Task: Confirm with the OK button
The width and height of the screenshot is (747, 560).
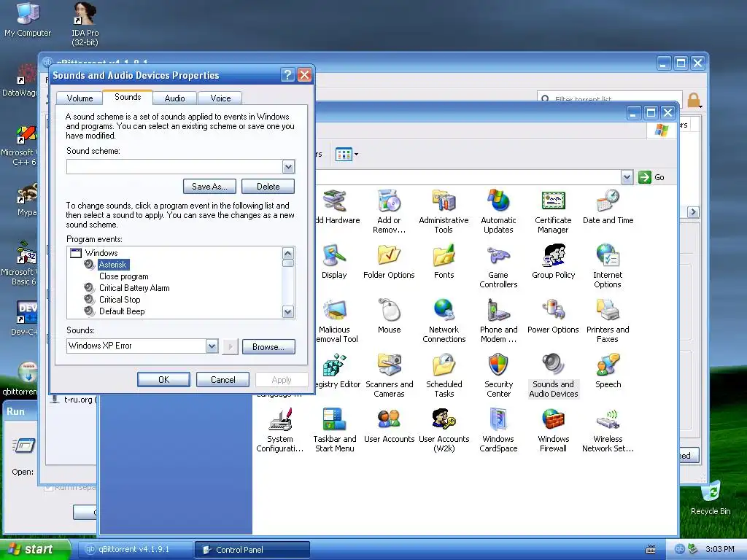Action: (163, 379)
